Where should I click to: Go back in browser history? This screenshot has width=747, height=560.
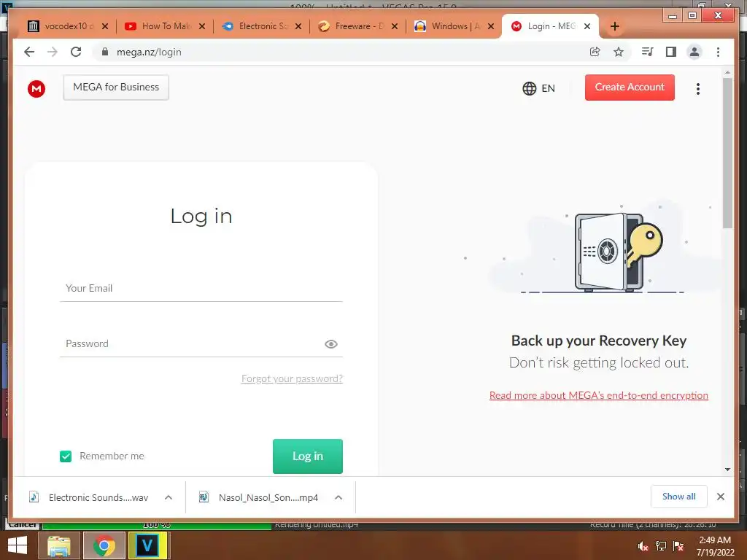[29, 52]
